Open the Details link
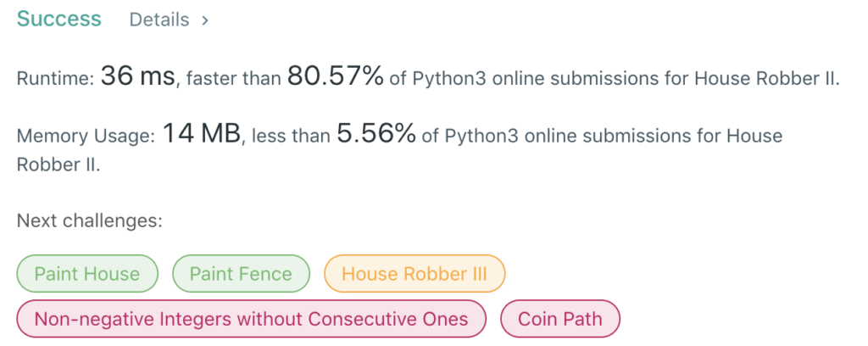 click(159, 20)
